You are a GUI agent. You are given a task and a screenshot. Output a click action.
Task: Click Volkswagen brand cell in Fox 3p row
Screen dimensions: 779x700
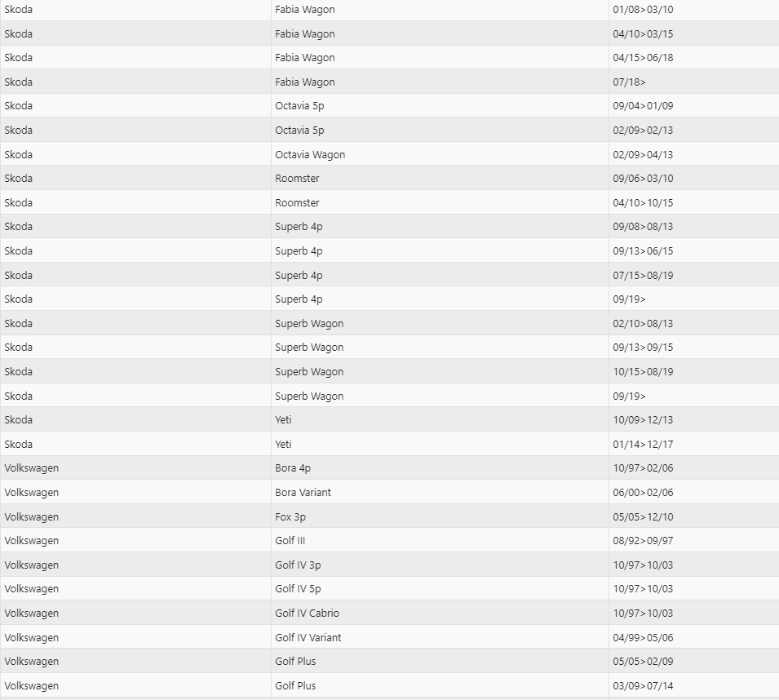(32, 516)
